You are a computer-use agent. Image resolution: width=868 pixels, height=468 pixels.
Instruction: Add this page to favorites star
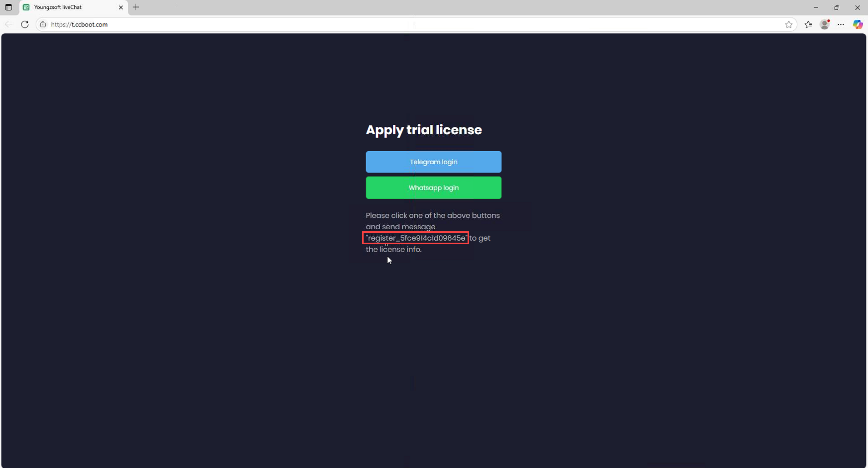pyautogui.click(x=788, y=24)
